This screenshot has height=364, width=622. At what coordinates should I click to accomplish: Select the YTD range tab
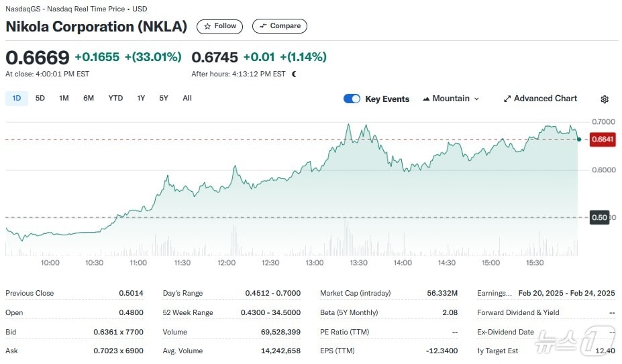(x=115, y=99)
